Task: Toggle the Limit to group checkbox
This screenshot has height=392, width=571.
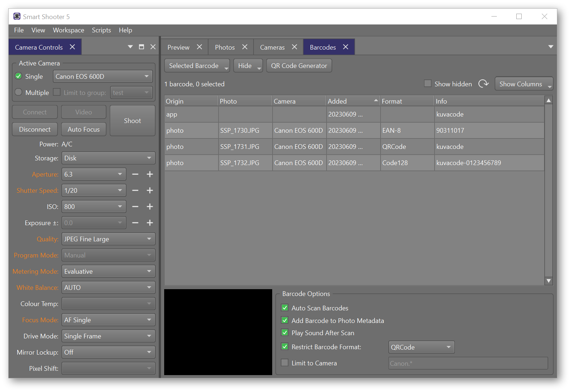Action: coord(57,92)
